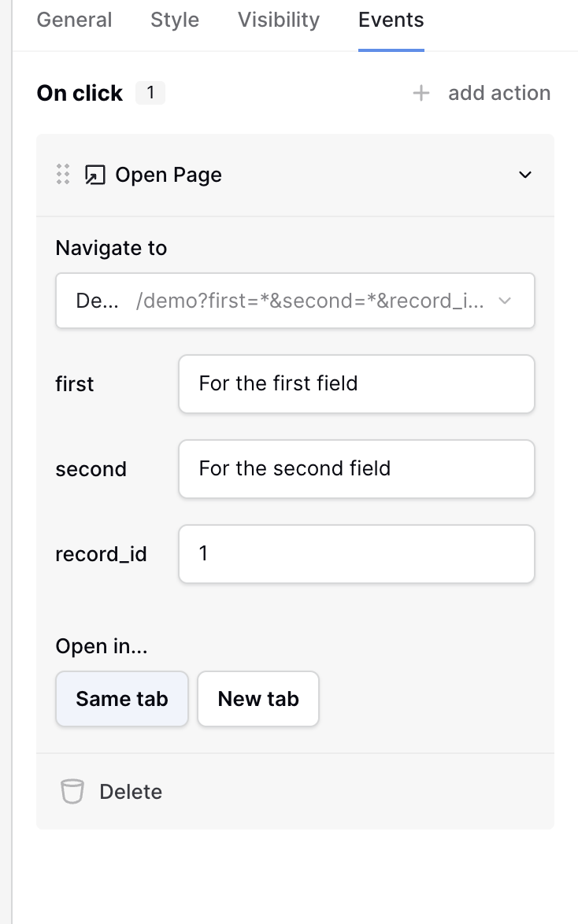This screenshot has height=924, width=578.
Task: Click the add action text
Action: point(499,94)
